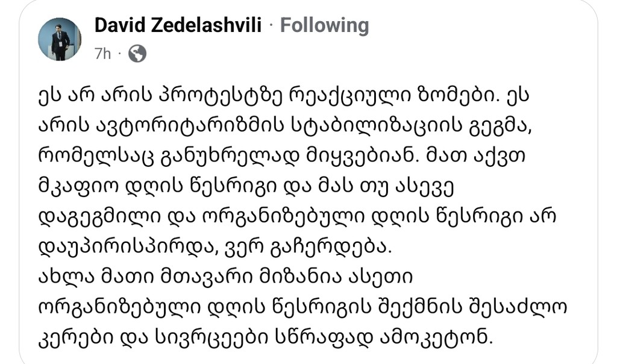The image size is (617, 364).
Task: Click the dot separator before Following
Action: [x=271, y=26]
